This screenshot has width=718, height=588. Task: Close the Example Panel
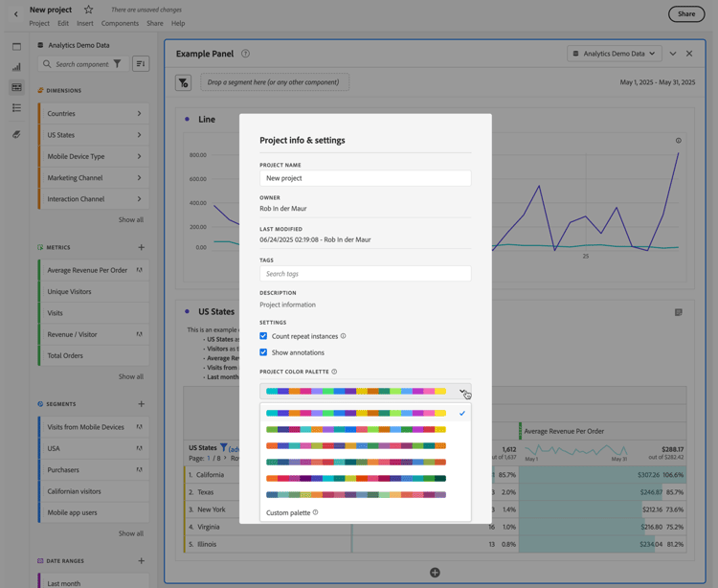click(x=689, y=54)
